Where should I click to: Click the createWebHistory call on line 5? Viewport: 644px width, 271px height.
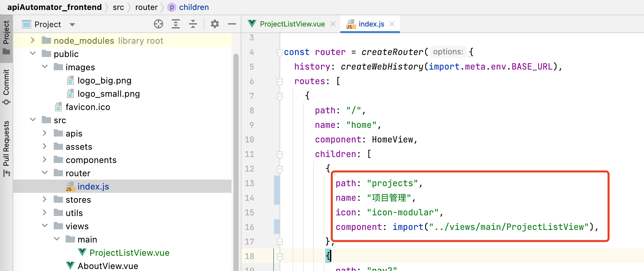(x=382, y=67)
